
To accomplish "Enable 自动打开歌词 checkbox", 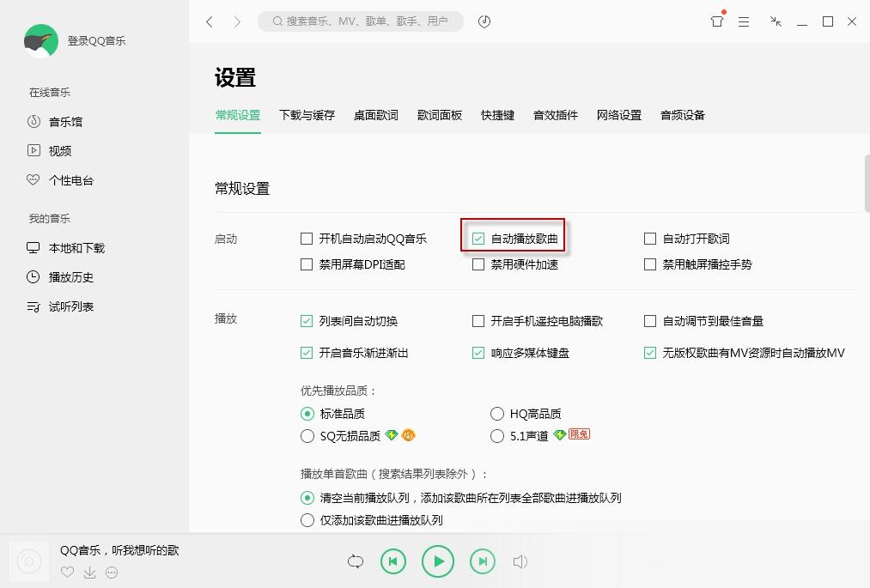I will (x=650, y=239).
